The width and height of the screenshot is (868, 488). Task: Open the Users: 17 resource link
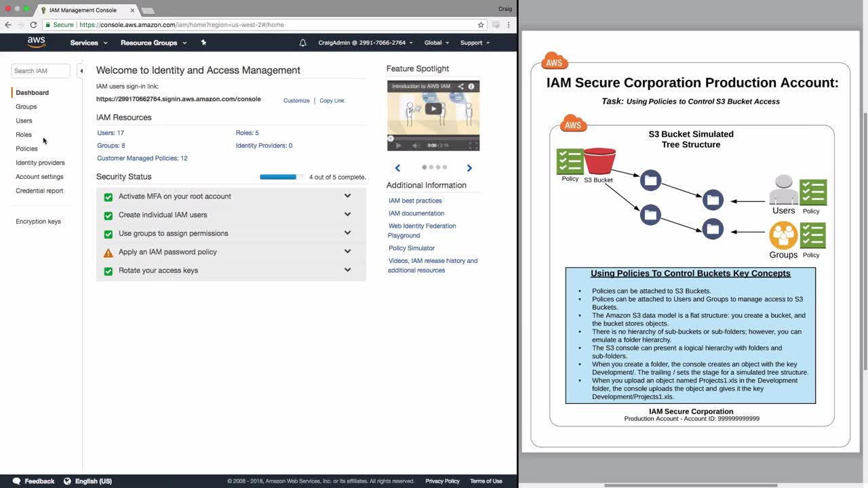[111, 133]
